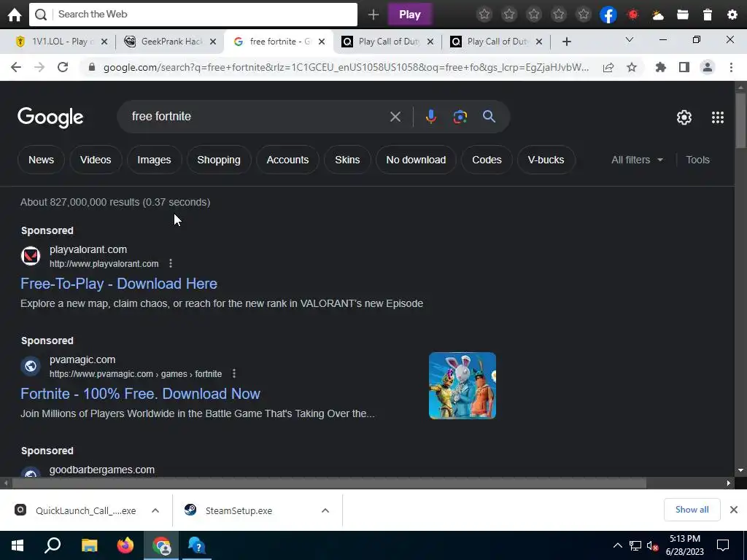747x560 pixels.
Task: Click the purple Play button
Action: pos(410,15)
